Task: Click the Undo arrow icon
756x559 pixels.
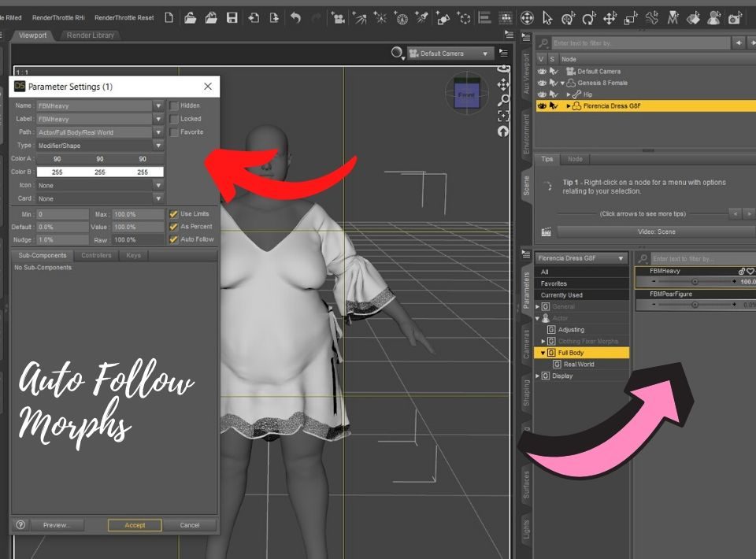Action: coord(295,16)
